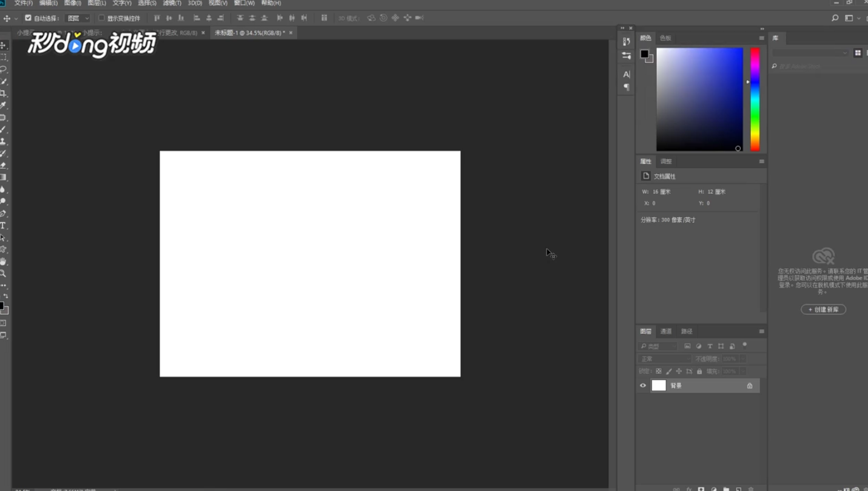Swap foreground and background colors arrow
The height and width of the screenshot is (491, 868).
pos(5,296)
